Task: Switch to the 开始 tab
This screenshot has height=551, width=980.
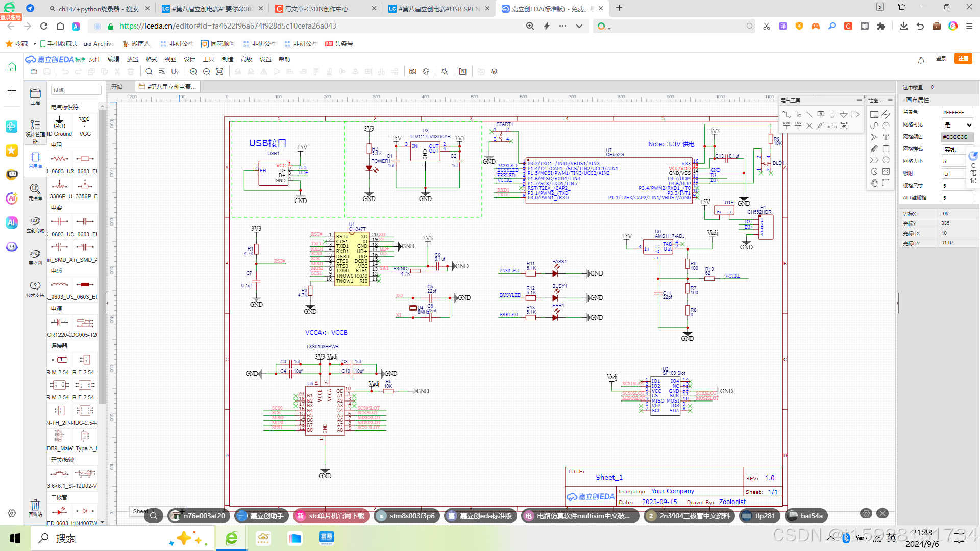Action: pyautogui.click(x=117, y=87)
